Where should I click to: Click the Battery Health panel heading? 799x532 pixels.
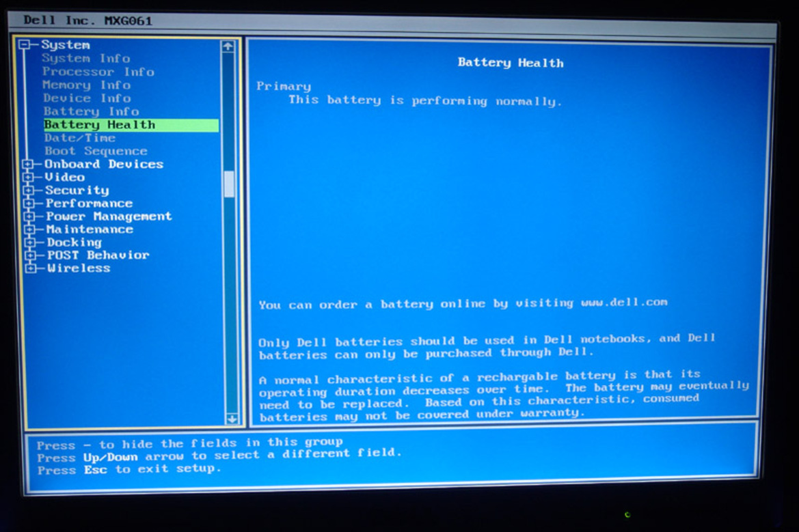[x=511, y=63]
